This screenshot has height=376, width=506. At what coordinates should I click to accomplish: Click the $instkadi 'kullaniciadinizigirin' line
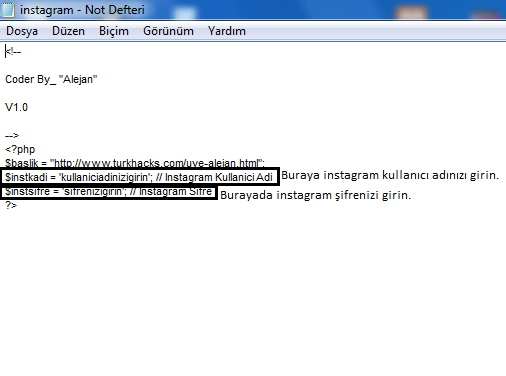coord(139,177)
